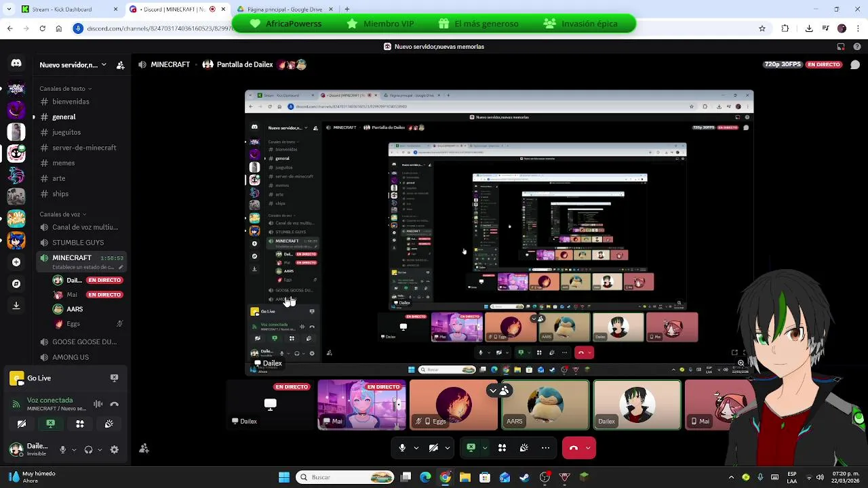Screen dimensions: 868x488
Task: Open Discord inbox icon in title bar
Action: click(841, 47)
